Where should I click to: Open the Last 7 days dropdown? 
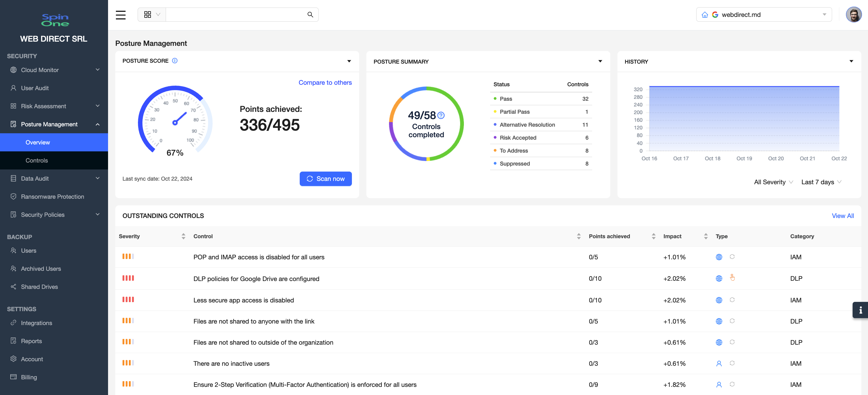[821, 182]
